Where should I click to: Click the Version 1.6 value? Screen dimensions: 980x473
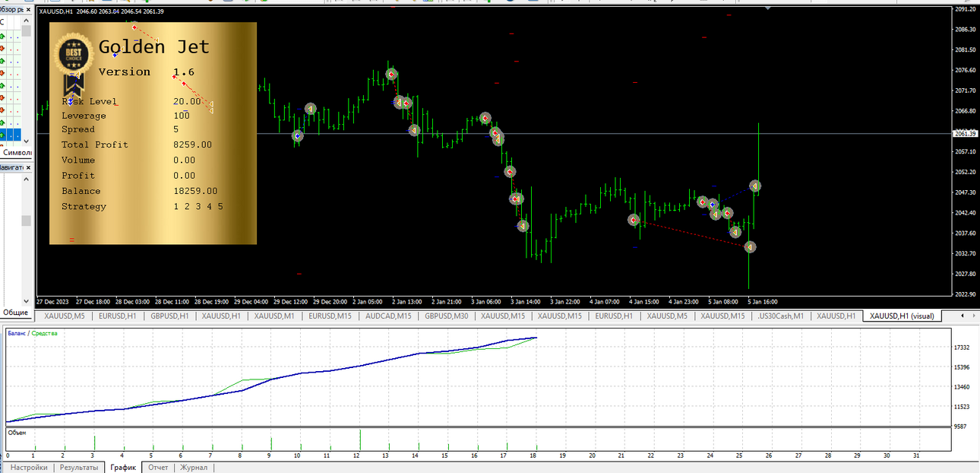pos(184,72)
